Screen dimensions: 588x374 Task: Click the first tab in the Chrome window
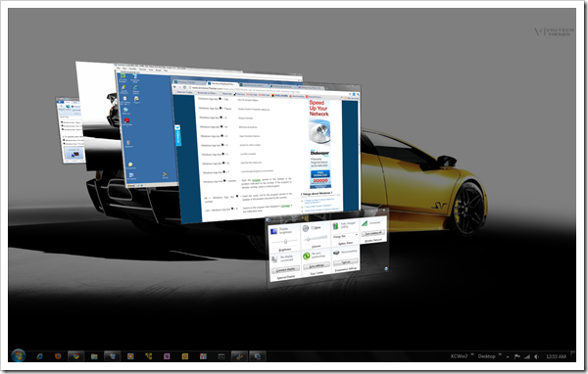pos(189,82)
